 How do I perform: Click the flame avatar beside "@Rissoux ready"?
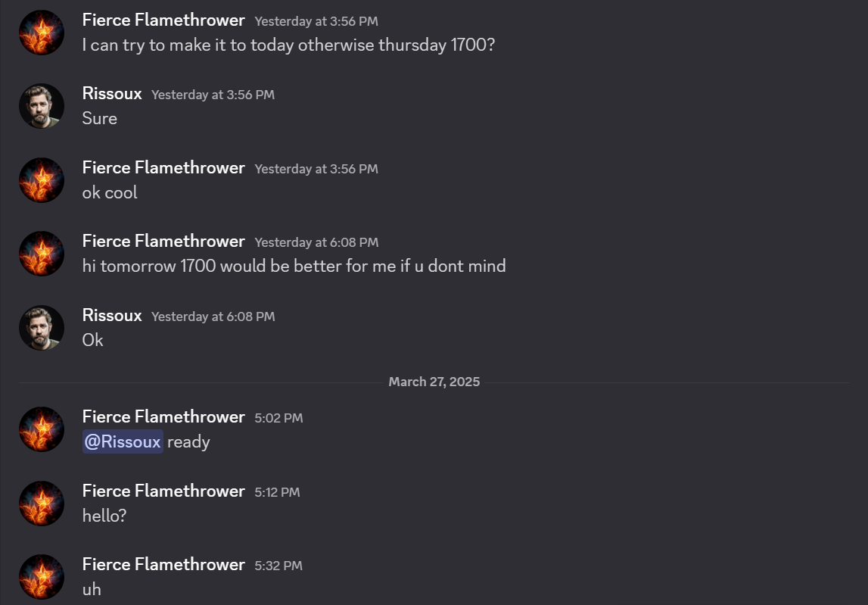tap(42, 429)
